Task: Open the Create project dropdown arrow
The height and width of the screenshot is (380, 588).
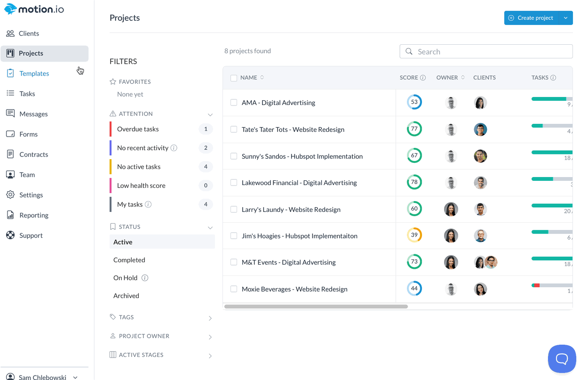Action: coord(566,18)
